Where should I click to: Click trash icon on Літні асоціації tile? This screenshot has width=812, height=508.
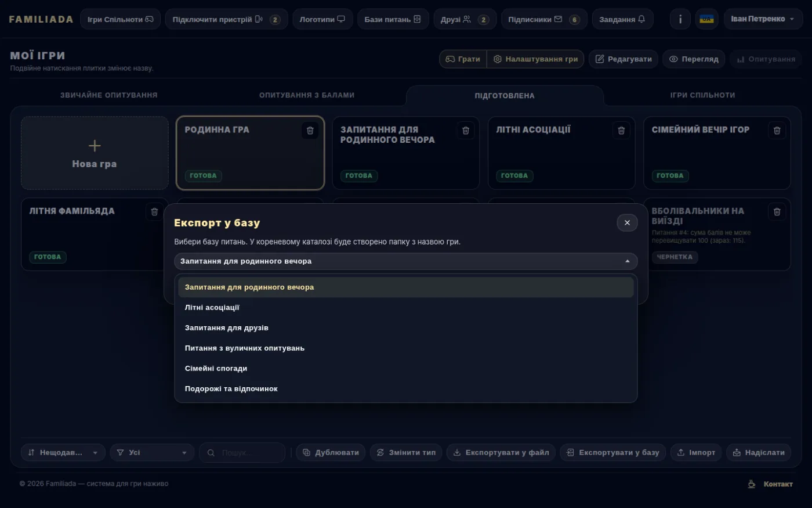621,131
